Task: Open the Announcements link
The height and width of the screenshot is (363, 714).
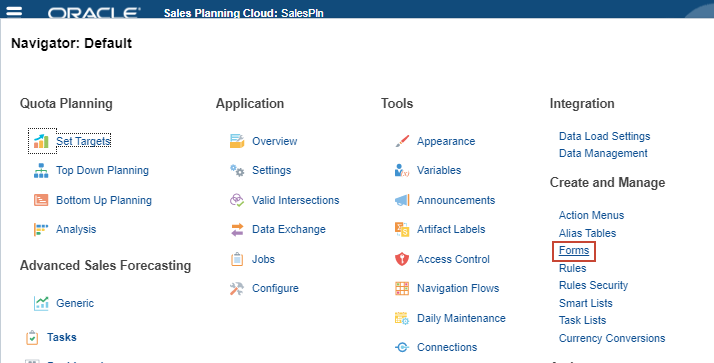Action: [x=456, y=200]
